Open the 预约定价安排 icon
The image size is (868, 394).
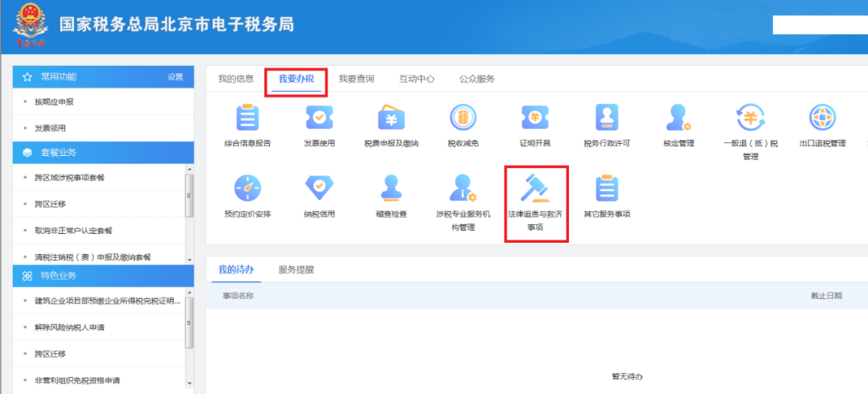[248, 188]
